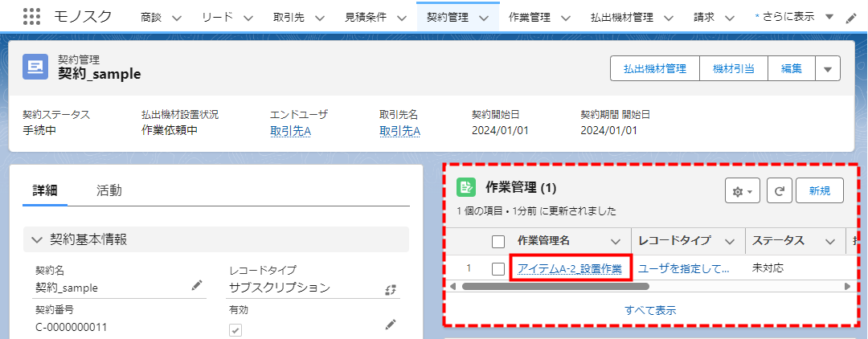Click the edit pencil next to 契約名
This screenshot has width=868, height=339.
[197, 285]
